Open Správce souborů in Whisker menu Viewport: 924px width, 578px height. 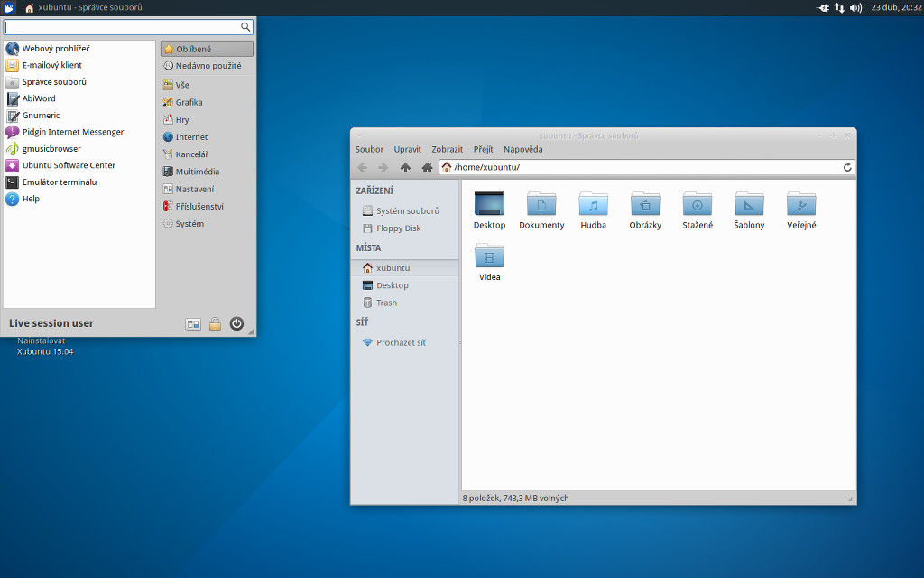point(79,82)
